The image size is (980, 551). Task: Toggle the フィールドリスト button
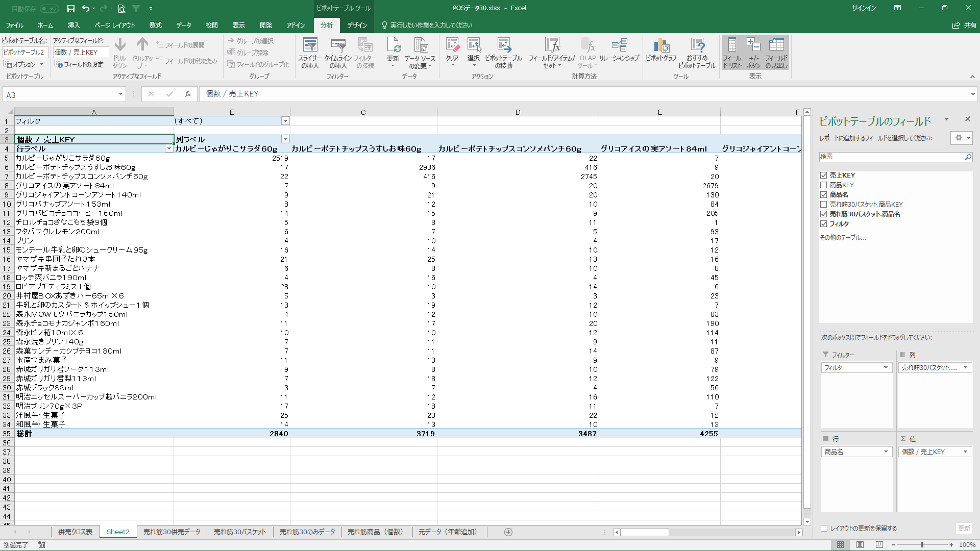tap(732, 53)
